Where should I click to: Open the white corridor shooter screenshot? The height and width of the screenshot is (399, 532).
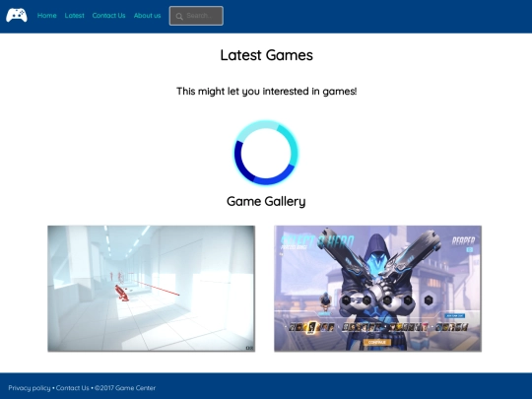pos(152,289)
